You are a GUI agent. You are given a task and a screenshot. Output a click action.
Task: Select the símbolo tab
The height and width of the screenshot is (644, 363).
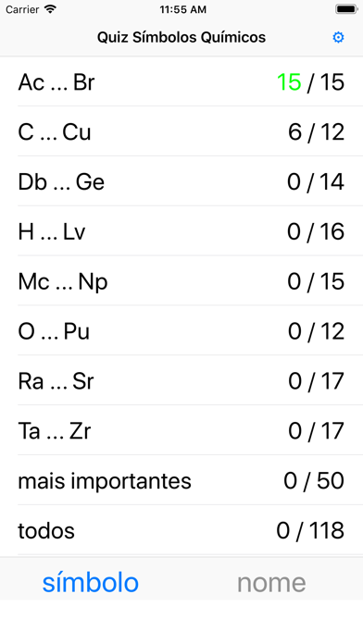[x=91, y=582]
